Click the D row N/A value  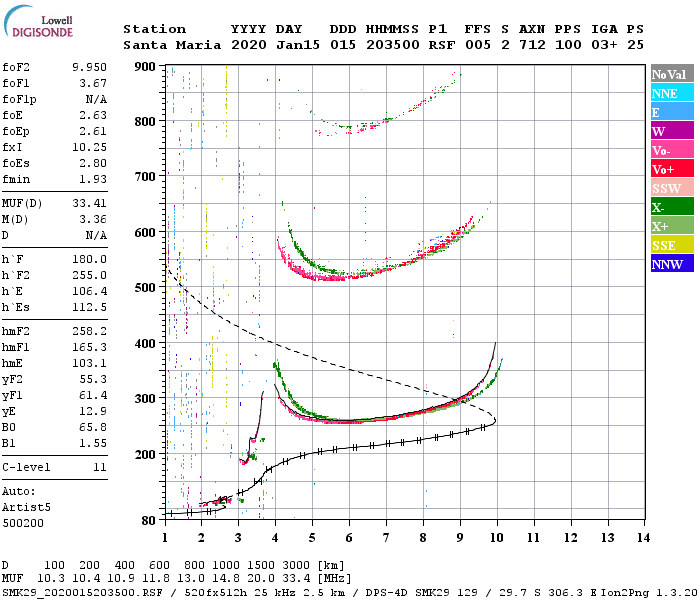96,235
